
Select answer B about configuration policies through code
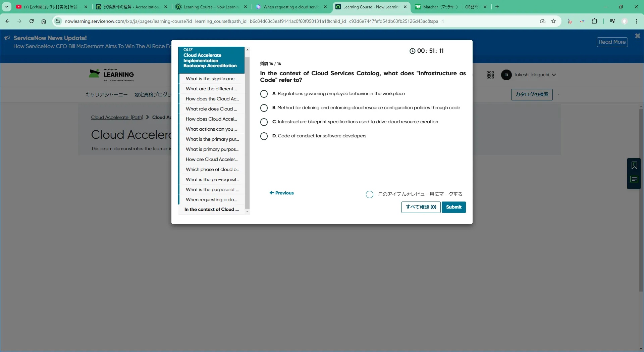point(264,108)
